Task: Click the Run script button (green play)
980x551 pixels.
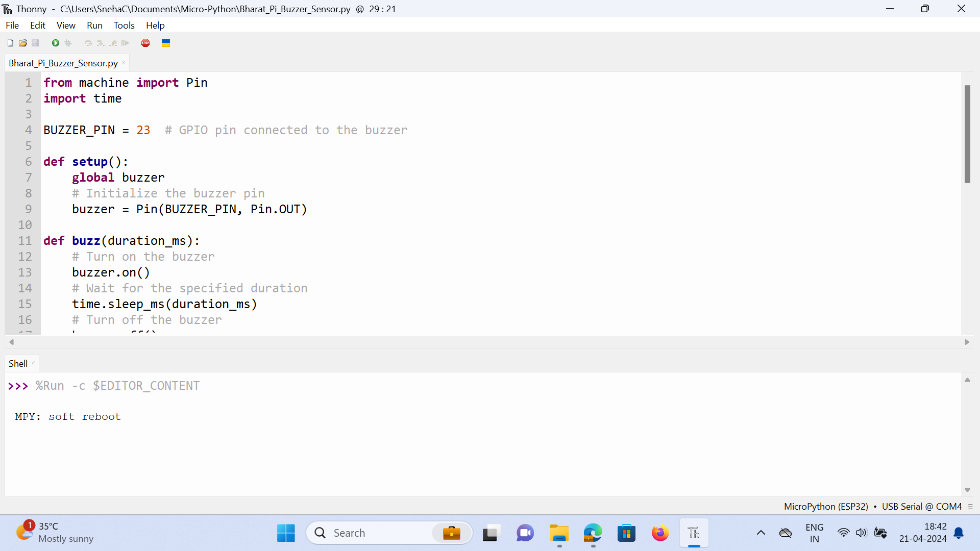Action: point(55,42)
